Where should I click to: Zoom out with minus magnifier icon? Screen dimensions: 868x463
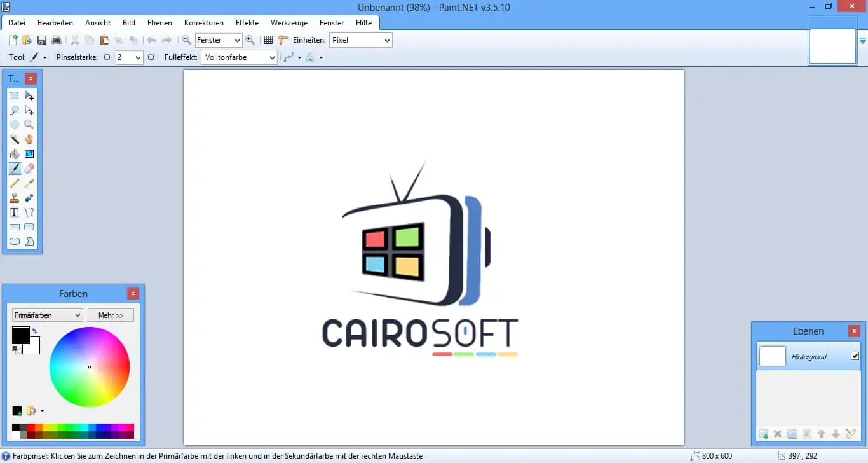[x=186, y=40]
